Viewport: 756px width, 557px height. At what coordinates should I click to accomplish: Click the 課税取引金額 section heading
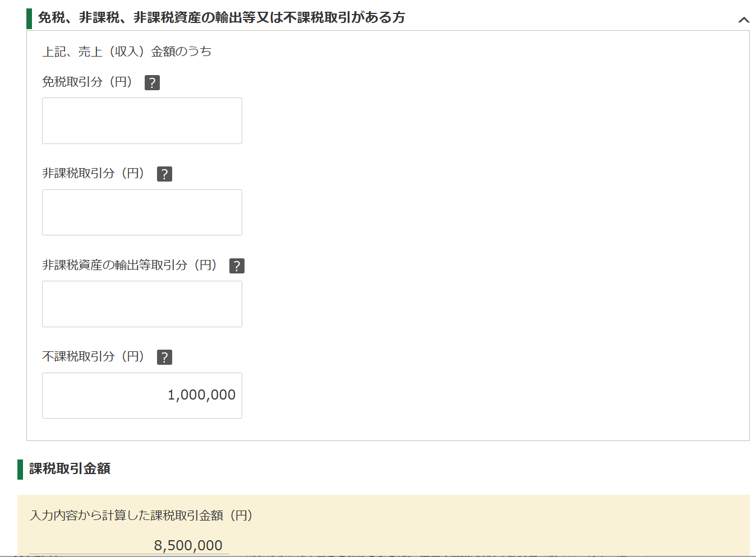point(70,468)
